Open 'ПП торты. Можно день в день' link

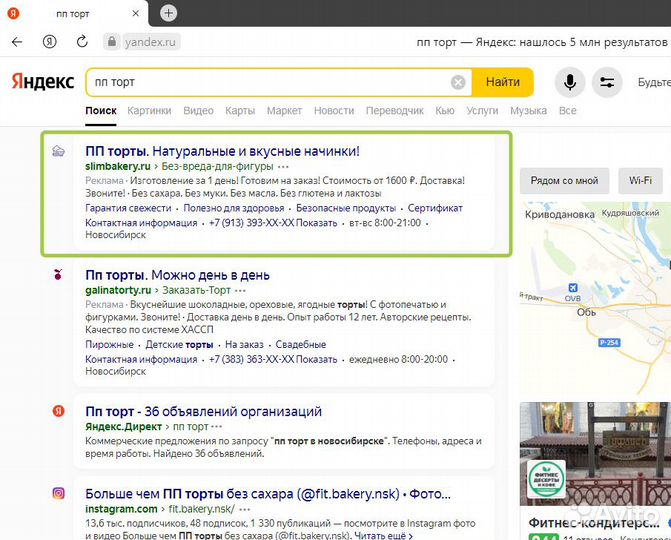(x=177, y=274)
